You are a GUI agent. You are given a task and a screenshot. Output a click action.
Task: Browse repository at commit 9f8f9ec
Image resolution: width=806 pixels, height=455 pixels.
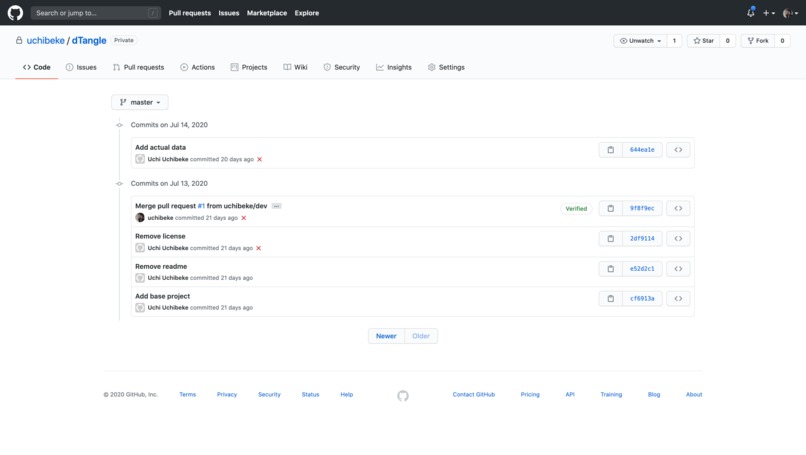point(678,208)
